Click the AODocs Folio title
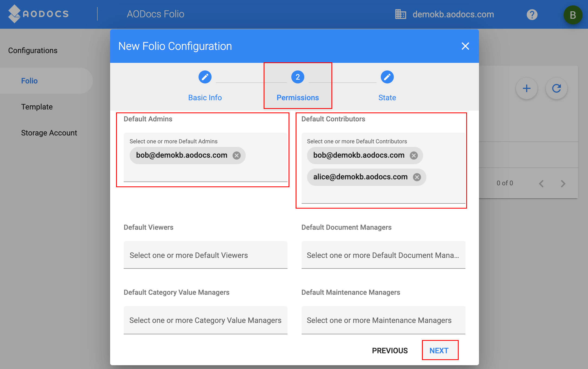 click(155, 14)
